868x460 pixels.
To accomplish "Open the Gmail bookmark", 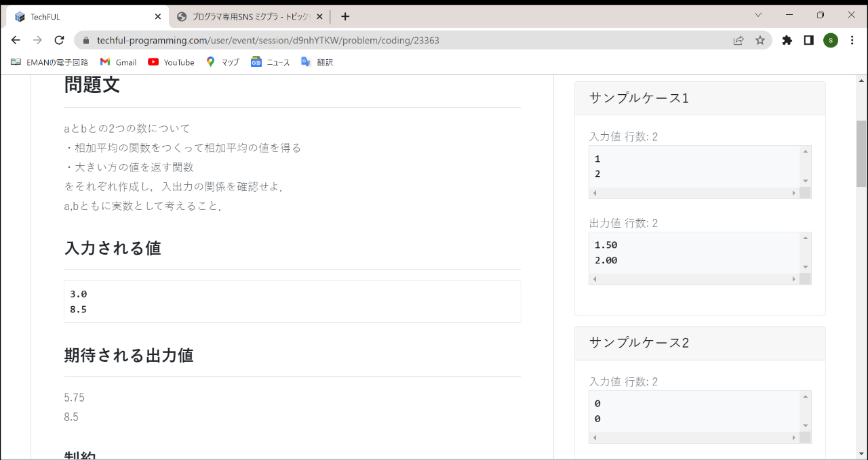I will (x=118, y=62).
